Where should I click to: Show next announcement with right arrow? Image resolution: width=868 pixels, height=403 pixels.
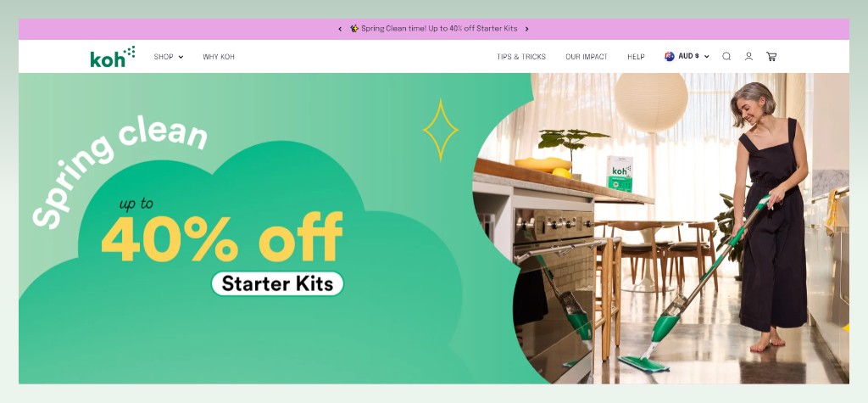tap(526, 29)
